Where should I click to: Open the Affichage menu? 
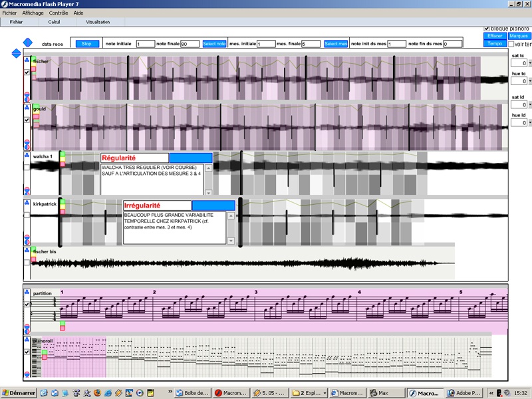click(x=33, y=13)
